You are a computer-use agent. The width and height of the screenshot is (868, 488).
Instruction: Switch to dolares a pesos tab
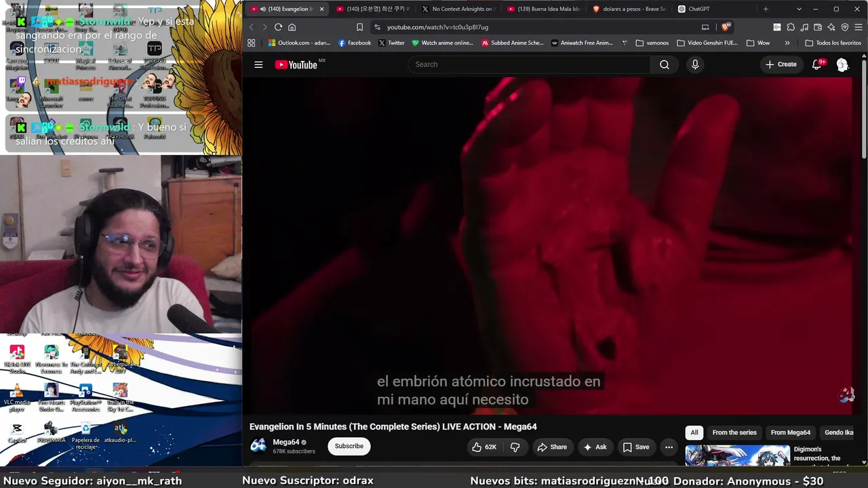[629, 9]
